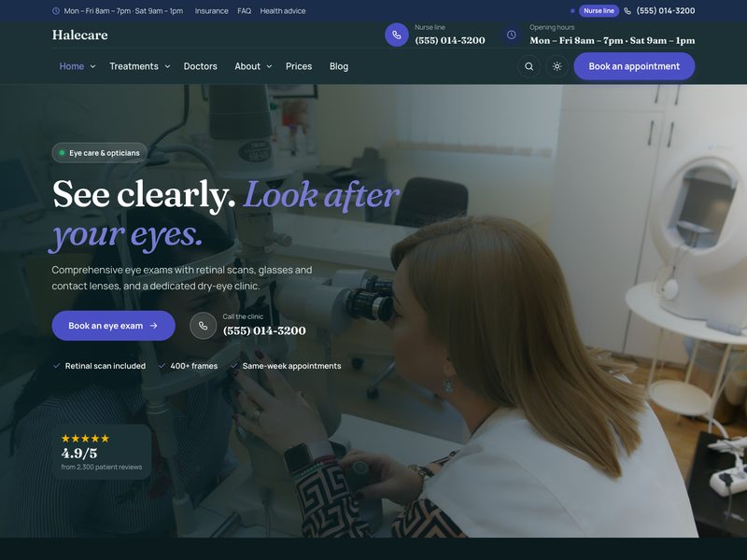
Task: Click the Eye care & opticians badge
Action: [x=100, y=153]
